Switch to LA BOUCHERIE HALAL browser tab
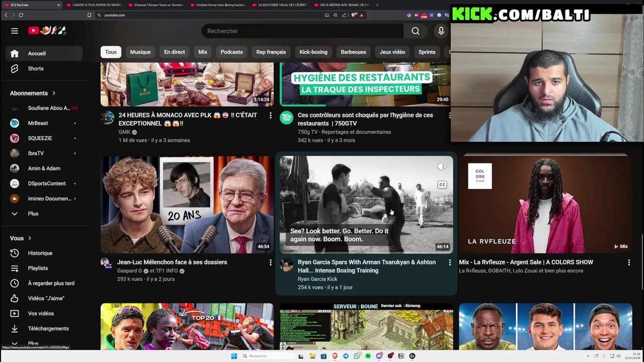644x362 pixels. click(x=280, y=5)
